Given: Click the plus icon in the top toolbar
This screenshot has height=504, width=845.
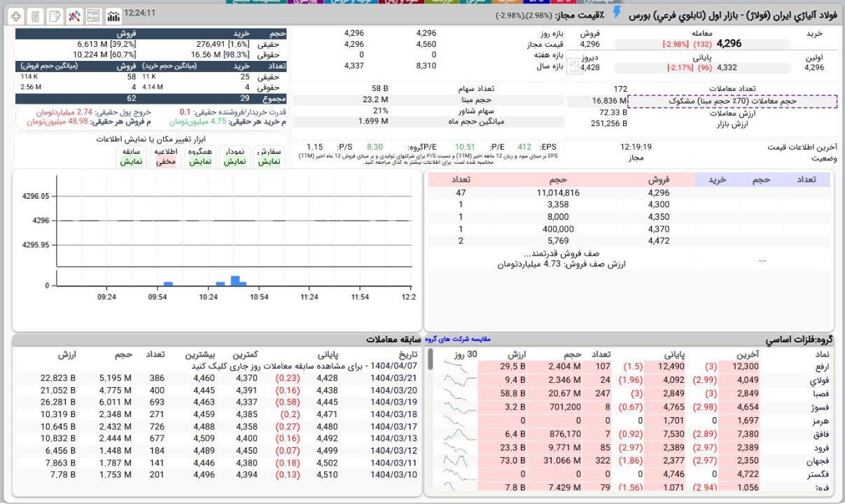Looking at the screenshot, I should 15,15.
